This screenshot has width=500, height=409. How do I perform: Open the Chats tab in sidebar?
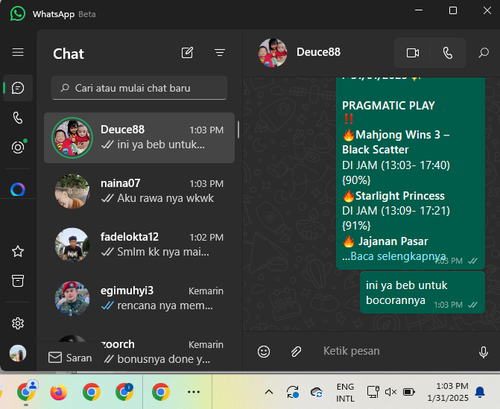click(x=18, y=88)
